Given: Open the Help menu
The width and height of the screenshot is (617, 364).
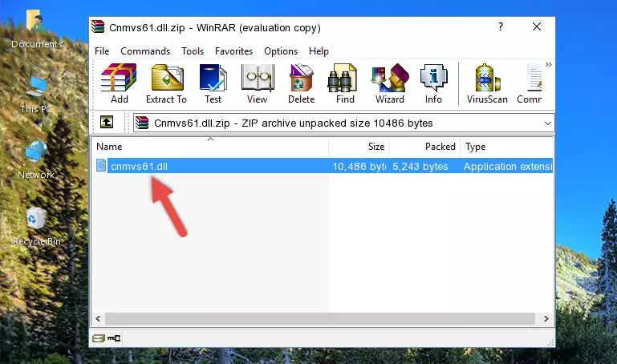Looking at the screenshot, I should [x=319, y=51].
